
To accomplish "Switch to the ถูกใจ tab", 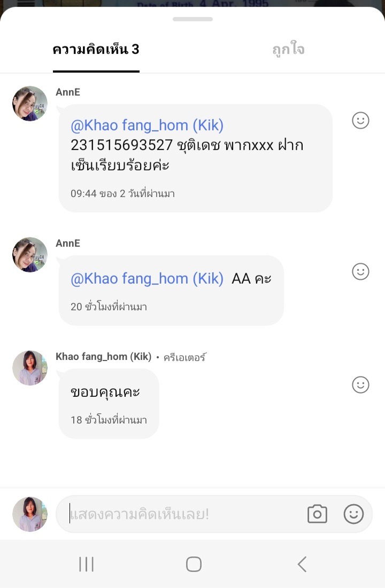I will (x=288, y=50).
